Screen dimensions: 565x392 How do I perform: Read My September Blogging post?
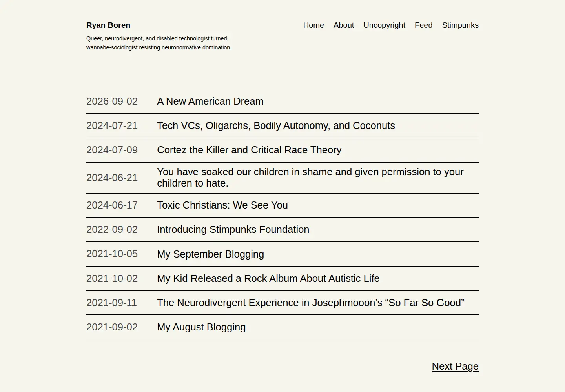211,254
